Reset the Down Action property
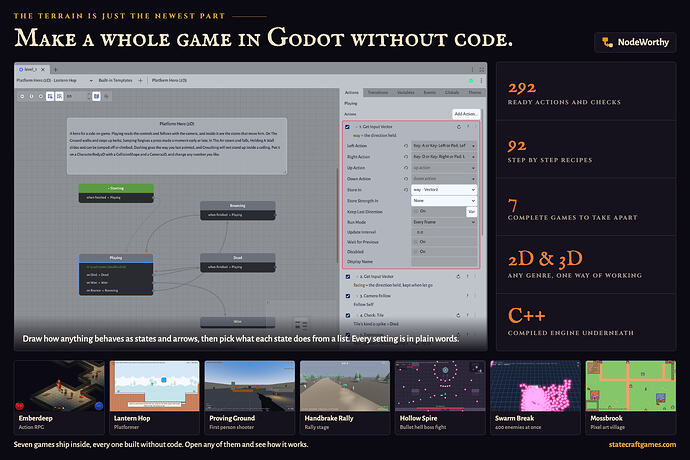The image size is (690, 460). tap(406, 179)
